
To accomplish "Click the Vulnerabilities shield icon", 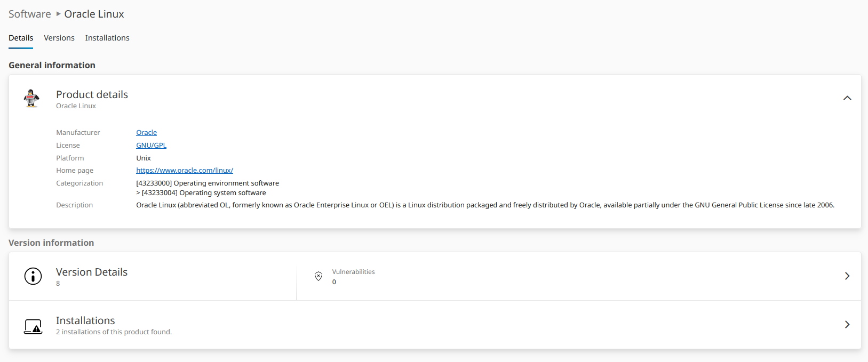I will tap(318, 276).
